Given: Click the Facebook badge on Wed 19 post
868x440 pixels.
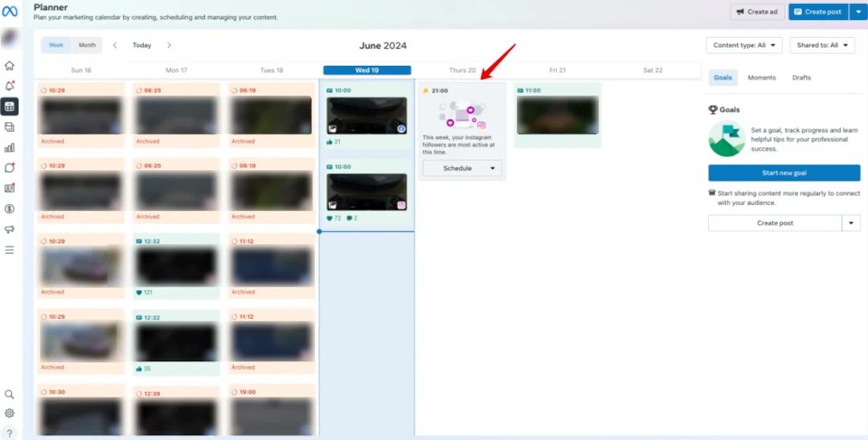Looking at the screenshot, I should point(401,128).
